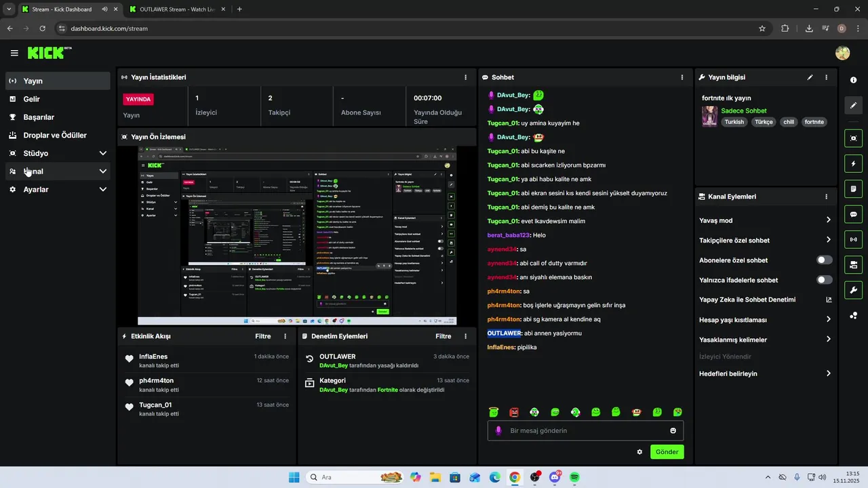868x488 pixels.
Task: Open Yayın İstatistikleri three-dot options
Action: click(x=465, y=77)
